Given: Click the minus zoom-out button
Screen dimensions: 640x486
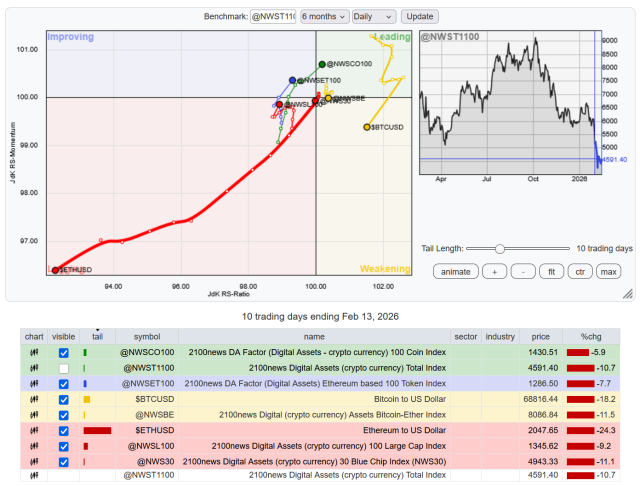Looking at the screenshot, I should (523, 271).
